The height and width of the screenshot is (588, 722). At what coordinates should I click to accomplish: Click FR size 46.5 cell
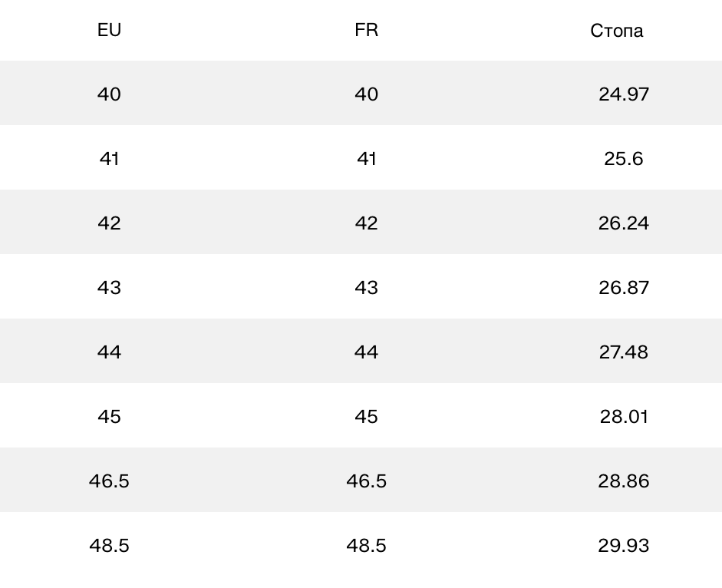pos(366,481)
